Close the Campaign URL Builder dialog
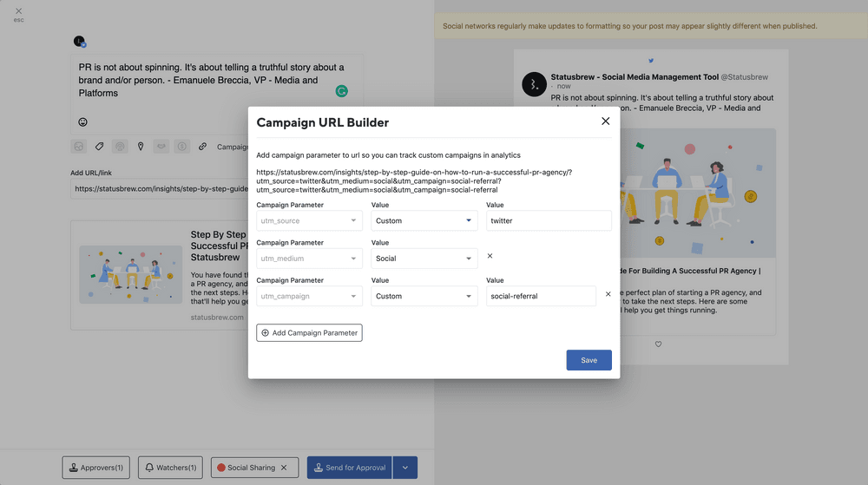This screenshot has width=868, height=485. [606, 121]
